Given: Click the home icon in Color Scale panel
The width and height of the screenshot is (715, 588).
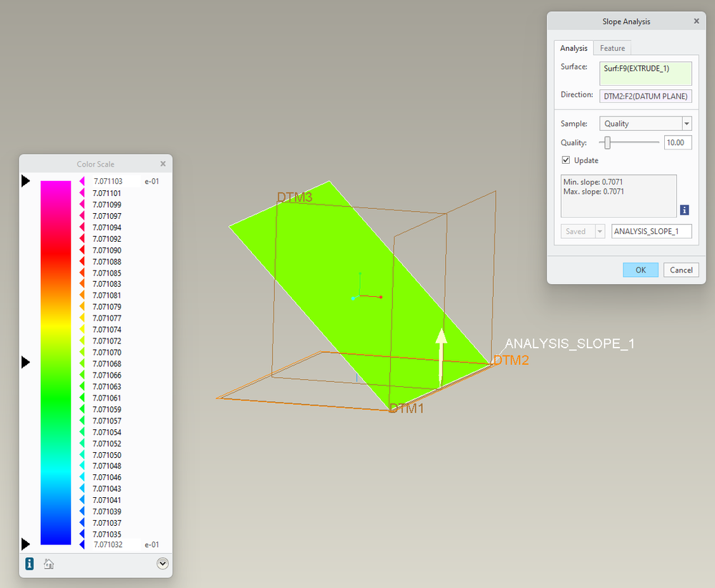Looking at the screenshot, I should 49,564.
